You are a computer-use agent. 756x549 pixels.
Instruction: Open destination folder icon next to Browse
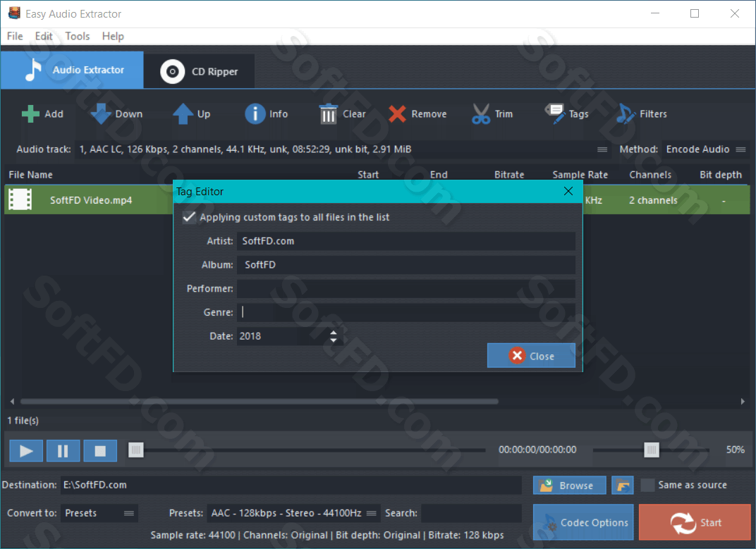tap(623, 485)
